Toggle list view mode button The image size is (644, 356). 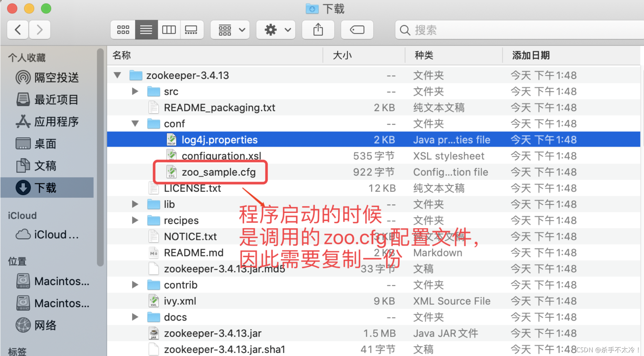pos(146,30)
